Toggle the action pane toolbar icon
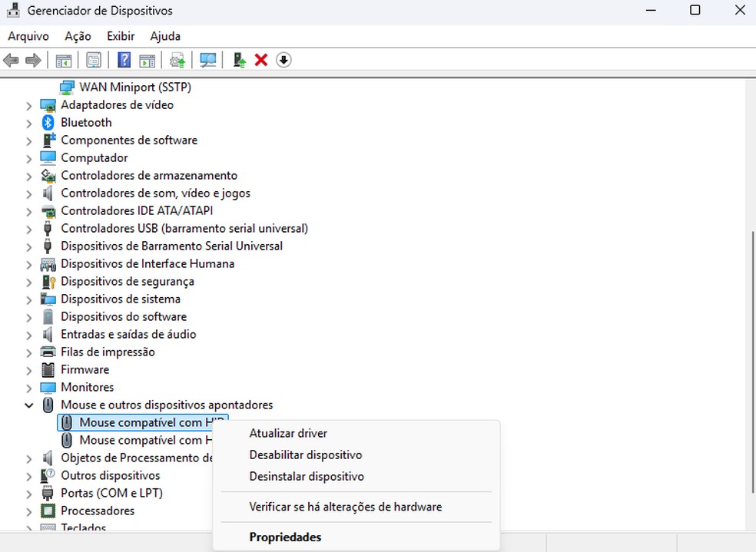 [147, 60]
